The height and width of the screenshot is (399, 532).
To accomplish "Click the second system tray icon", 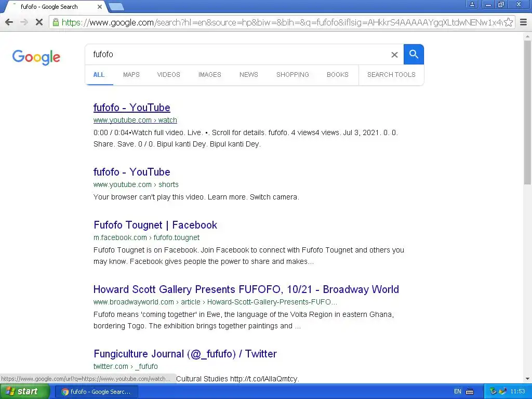I will point(503,392).
